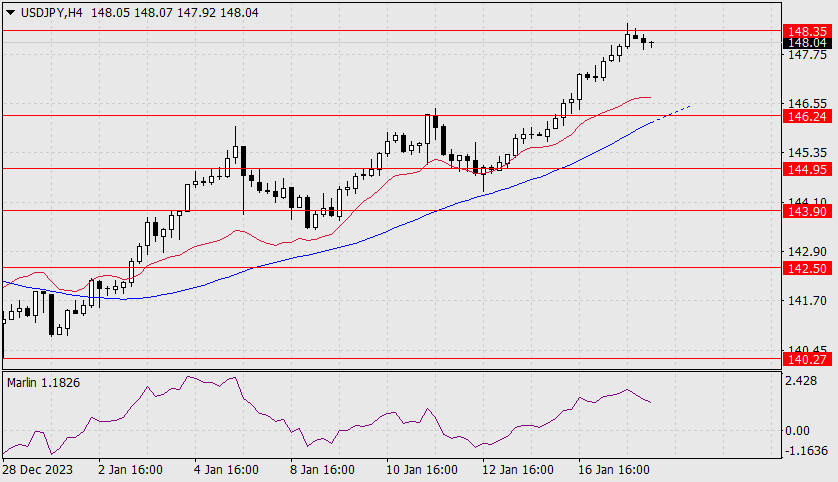The width and height of the screenshot is (838, 482).
Task: Select the 143.90 red price level label
Action: pyautogui.click(x=807, y=212)
